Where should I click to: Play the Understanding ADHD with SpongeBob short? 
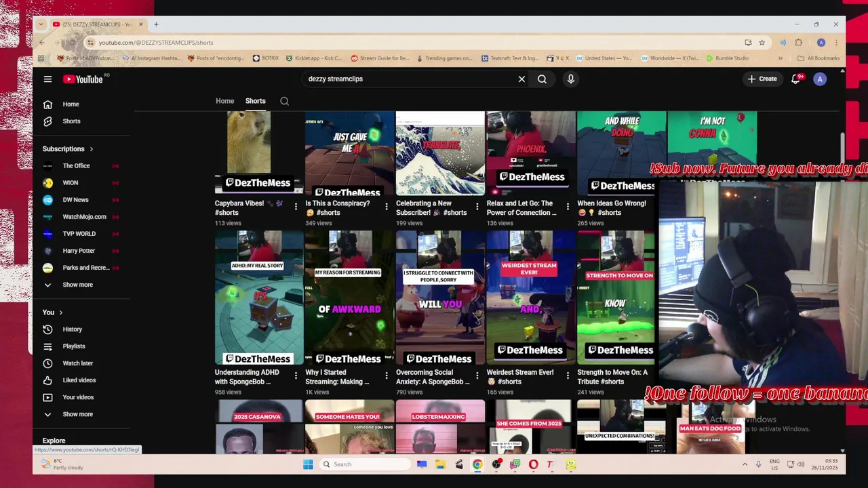259,298
